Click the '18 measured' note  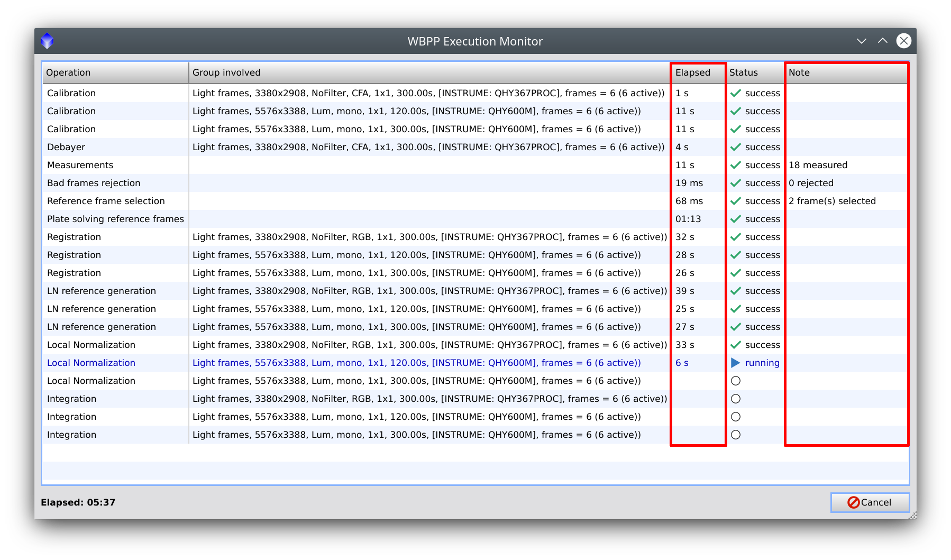click(818, 165)
